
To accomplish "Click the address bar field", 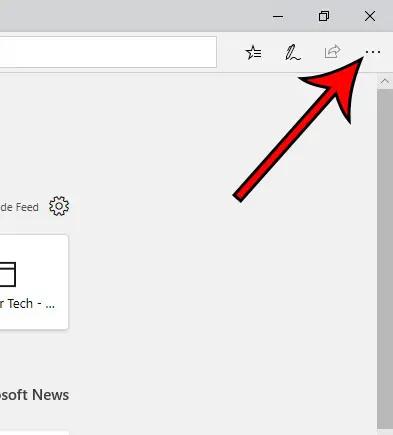I will [x=108, y=52].
